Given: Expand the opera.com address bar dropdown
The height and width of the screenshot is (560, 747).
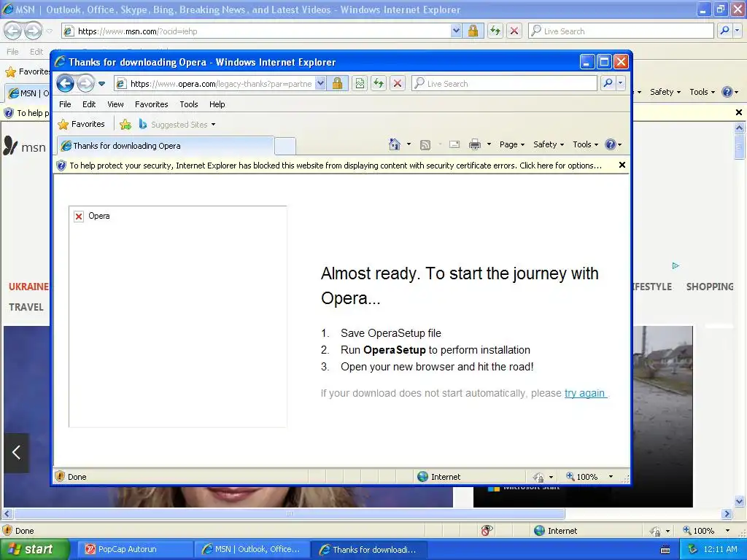Looking at the screenshot, I should (321, 84).
